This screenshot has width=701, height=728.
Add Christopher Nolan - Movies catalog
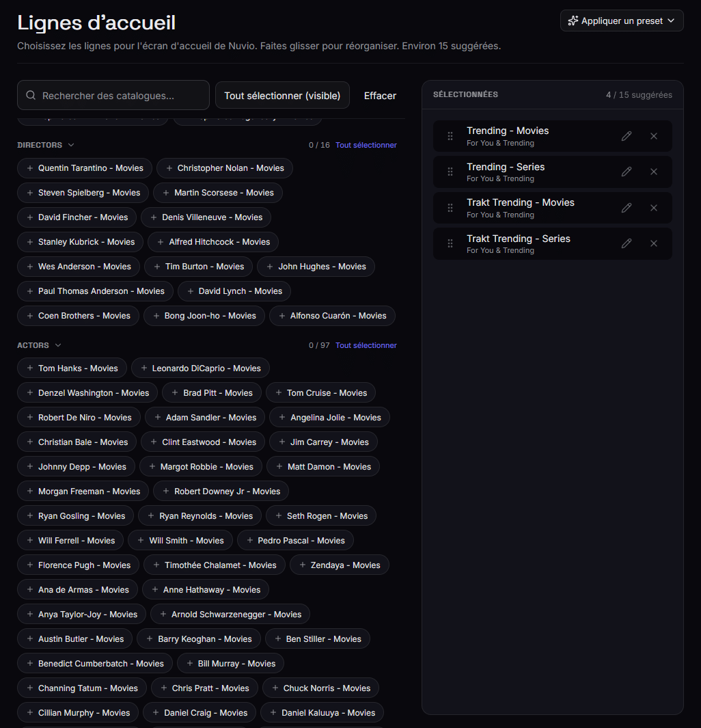pyautogui.click(x=225, y=168)
